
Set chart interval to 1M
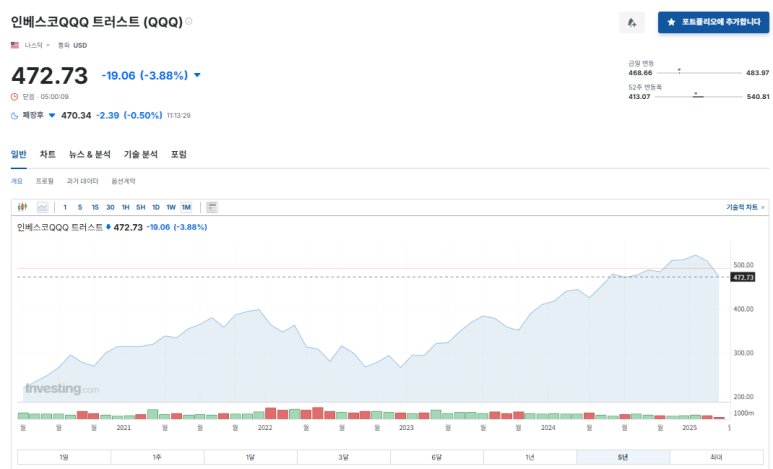[x=186, y=207]
